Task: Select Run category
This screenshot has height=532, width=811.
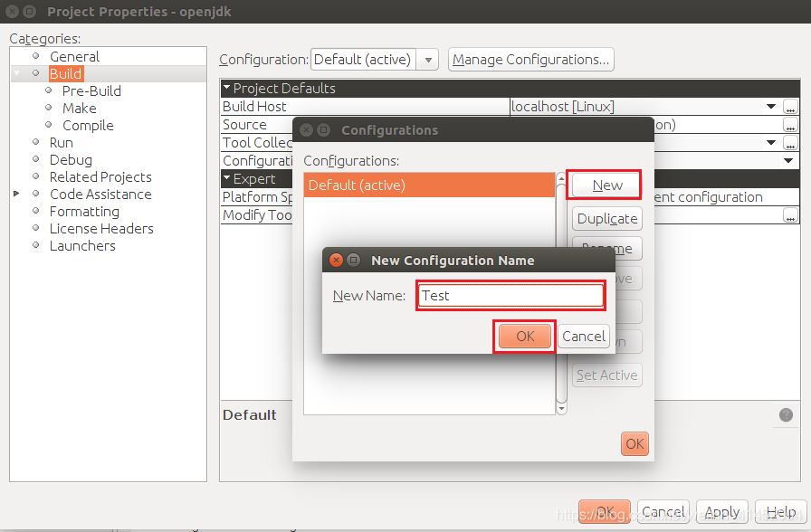Action: pyautogui.click(x=61, y=143)
